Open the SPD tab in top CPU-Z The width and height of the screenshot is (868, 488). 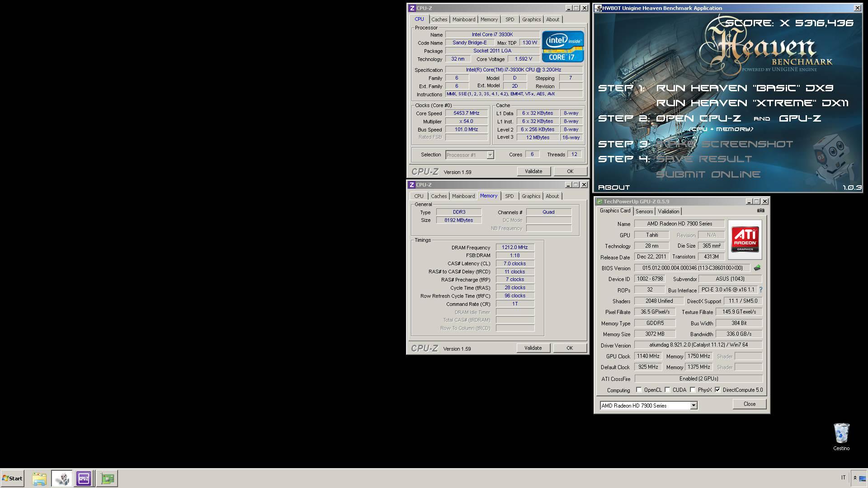[509, 19]
